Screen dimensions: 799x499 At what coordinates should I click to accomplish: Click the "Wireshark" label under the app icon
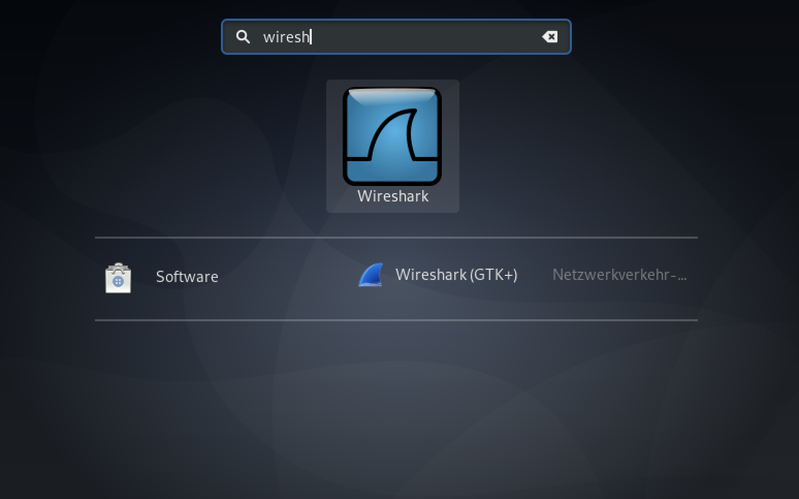(x=393, y=196)
